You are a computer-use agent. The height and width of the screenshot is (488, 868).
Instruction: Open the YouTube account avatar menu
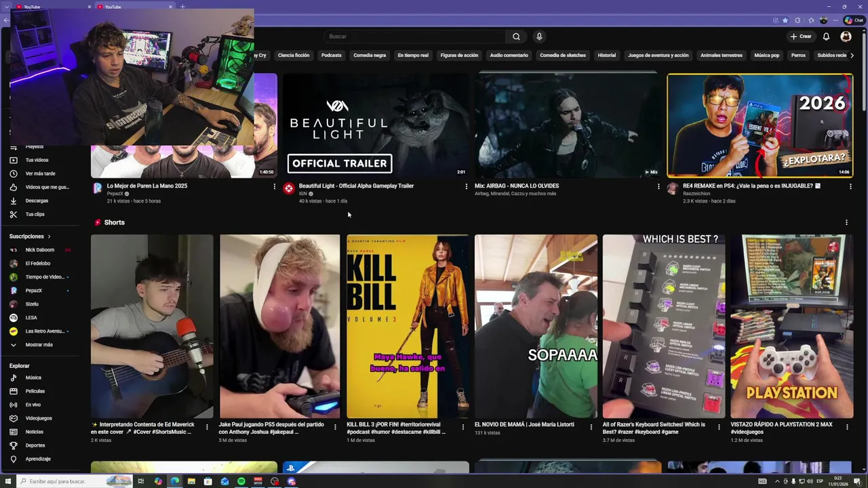pos(846,37)
